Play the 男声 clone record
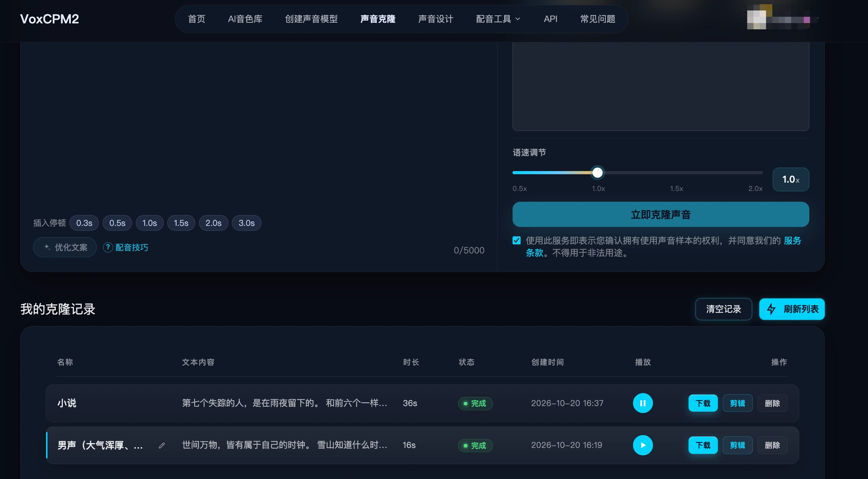This screenshot has height=479, width=868. point(643,445)
